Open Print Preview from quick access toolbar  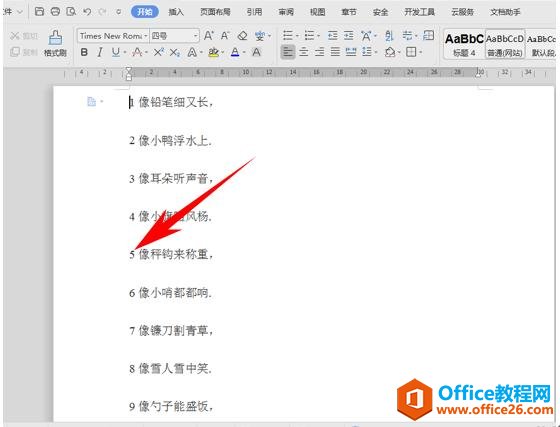pyautogui.click(x=71, y=12)
